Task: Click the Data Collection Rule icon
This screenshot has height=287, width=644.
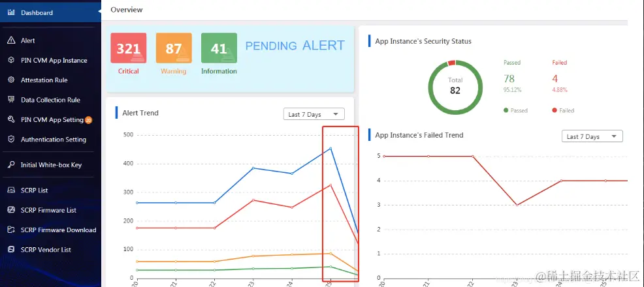Action: click(x=12, y=100)
